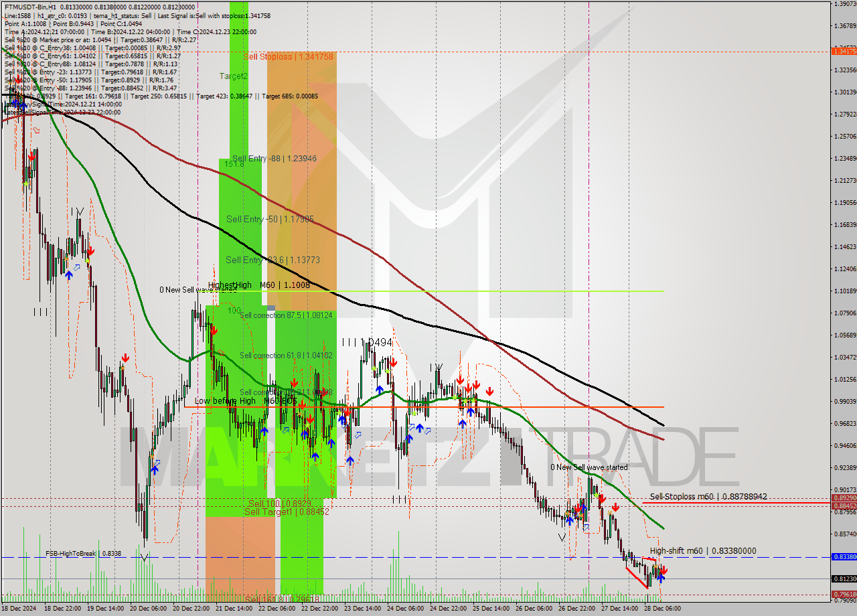Click the orange 1.34175 price tag on axis
Viewport: 857px width, 616px height.
(x=844, y=51)
